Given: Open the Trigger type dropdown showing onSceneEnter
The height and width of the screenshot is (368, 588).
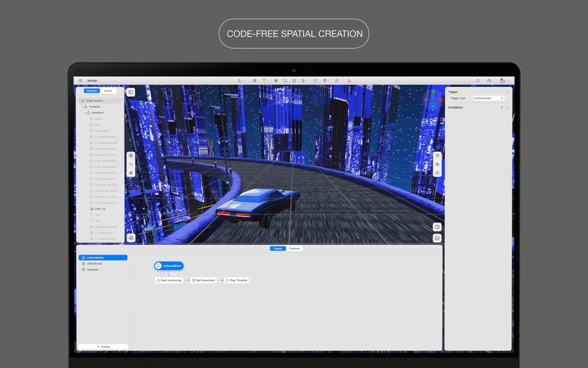Looking at the screenshot, I should pos(488,98).
